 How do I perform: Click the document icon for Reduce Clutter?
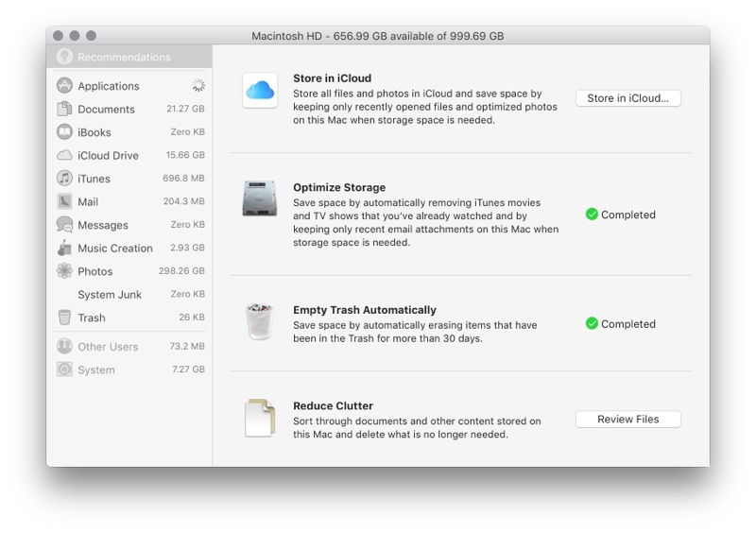(260, 418)
